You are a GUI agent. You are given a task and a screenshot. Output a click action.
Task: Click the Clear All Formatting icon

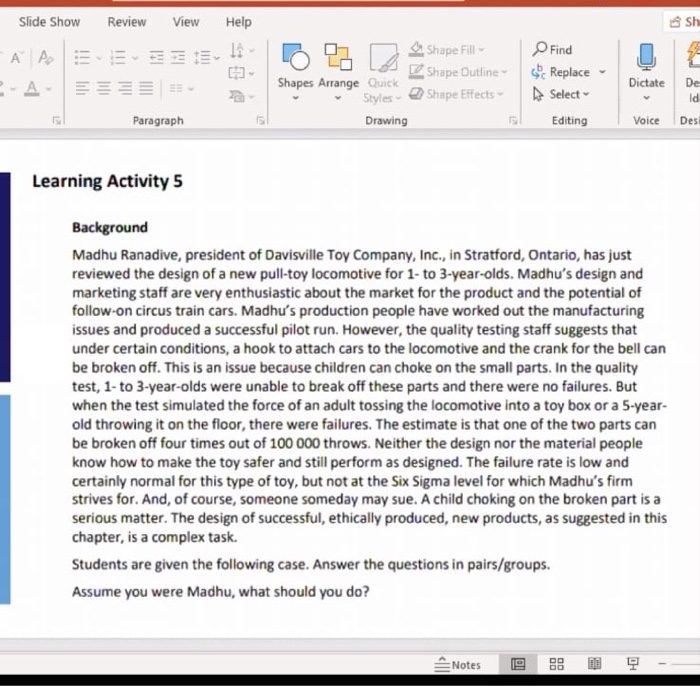pos(46,58)
